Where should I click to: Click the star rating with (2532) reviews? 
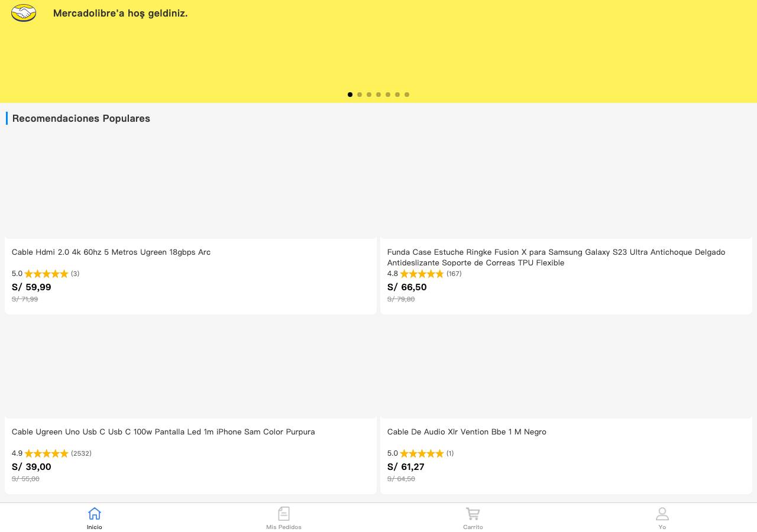click(46, 453)
